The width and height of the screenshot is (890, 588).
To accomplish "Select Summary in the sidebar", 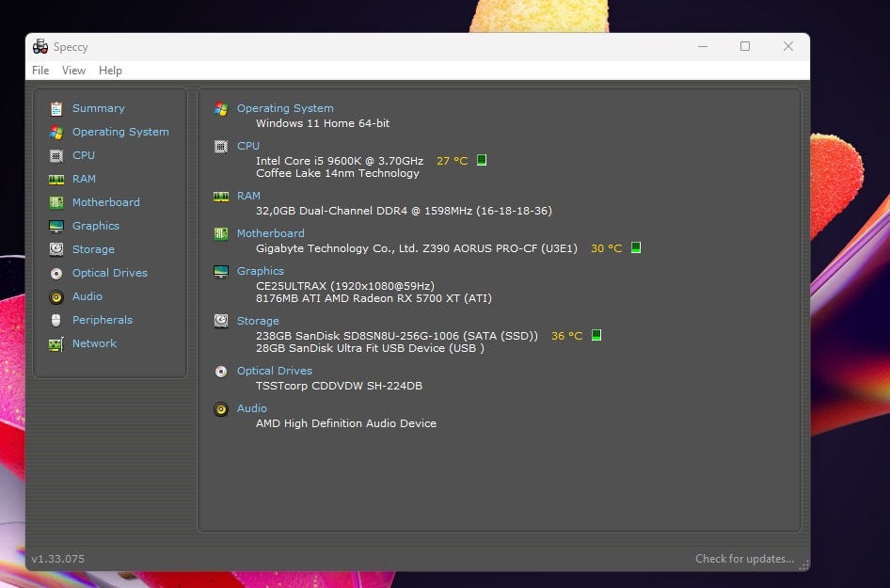I will tap(98, 108).
